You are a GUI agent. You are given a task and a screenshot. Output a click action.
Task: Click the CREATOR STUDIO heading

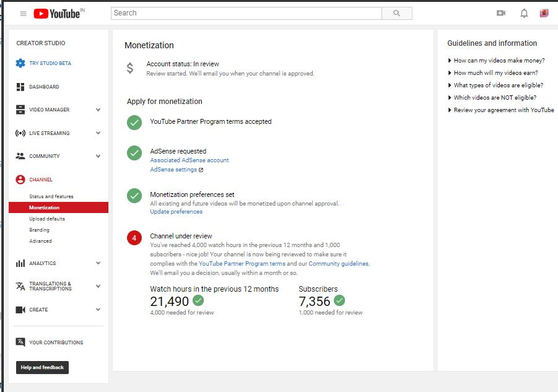pos(41,43)
